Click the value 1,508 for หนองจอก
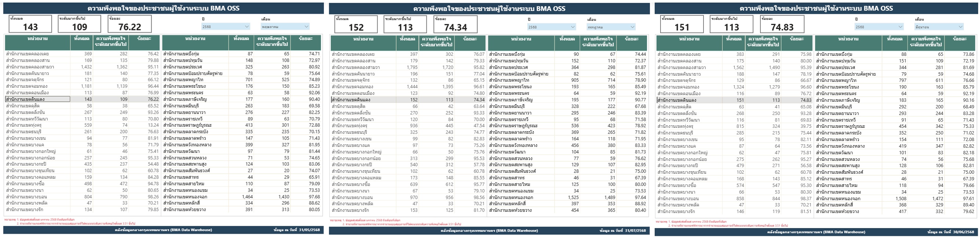The height and width of the screenshot is (238, 980). [x=900, y=198]
